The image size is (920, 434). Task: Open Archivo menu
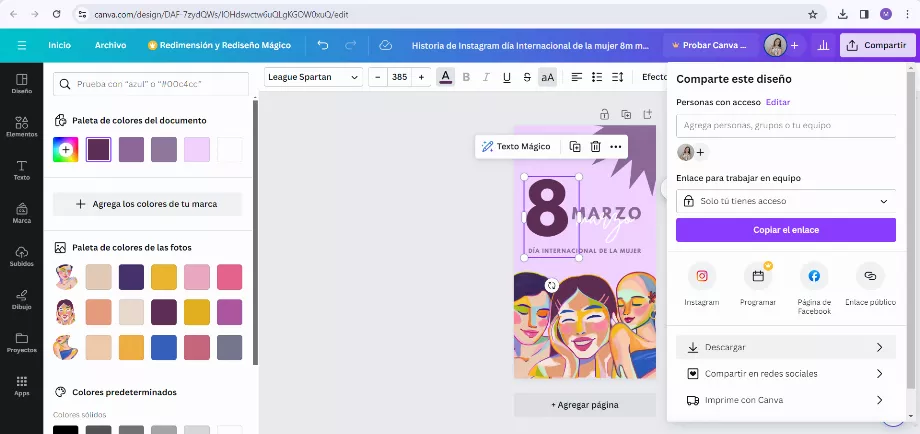pos(110,45)
